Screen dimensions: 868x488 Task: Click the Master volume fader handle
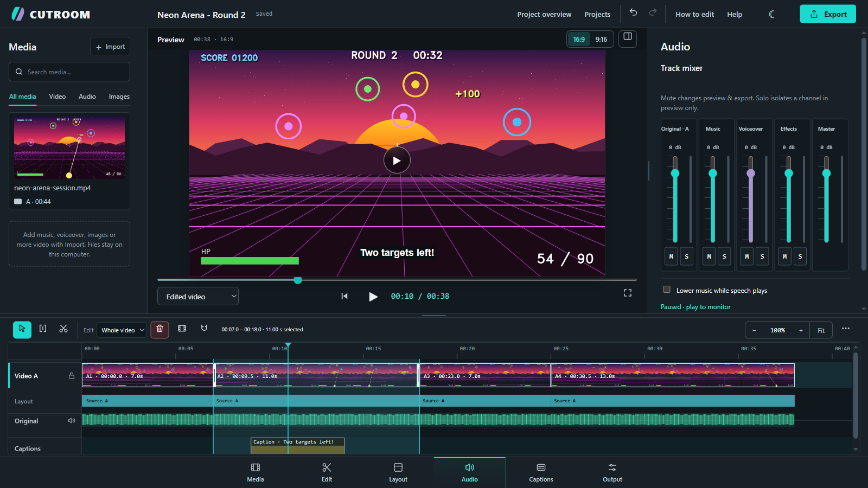point(826,174)
